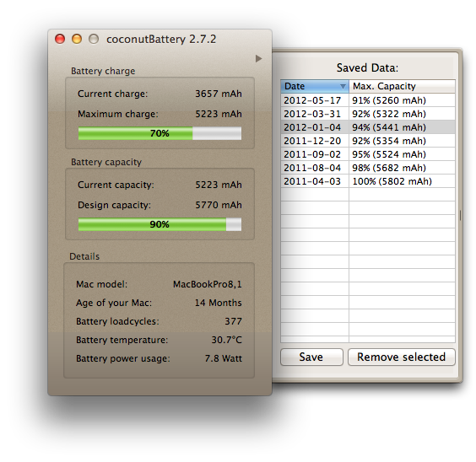This screenshot has height=462, width=476.
Task: Close the coconutBattery window
Action: (x=60, y=39)
